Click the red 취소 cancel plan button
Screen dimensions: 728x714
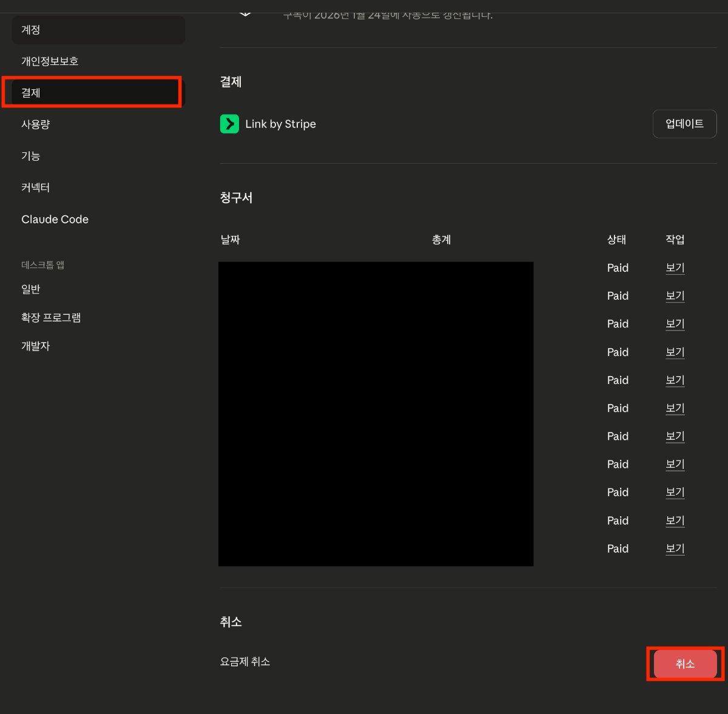(x=685, y=664)
